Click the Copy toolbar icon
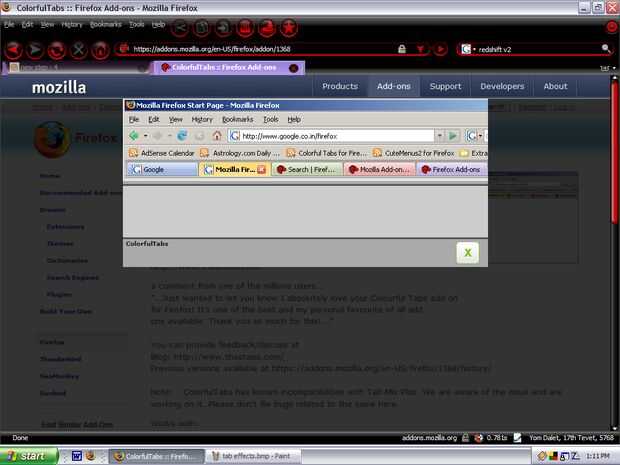 202,28
